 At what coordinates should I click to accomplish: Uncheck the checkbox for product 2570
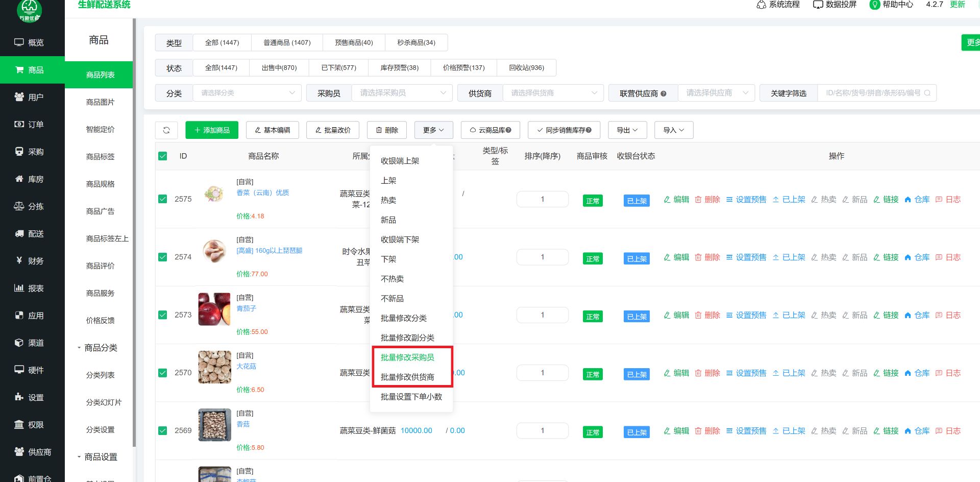coord(163,373)
